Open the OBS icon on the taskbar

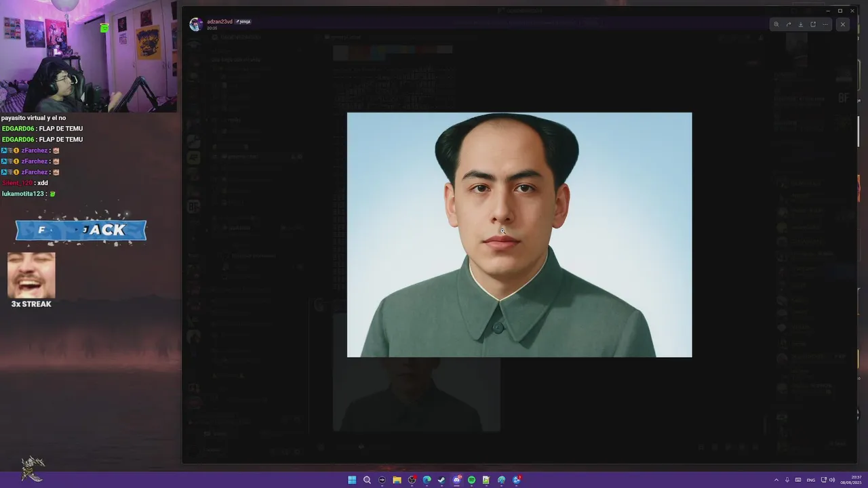412,480
